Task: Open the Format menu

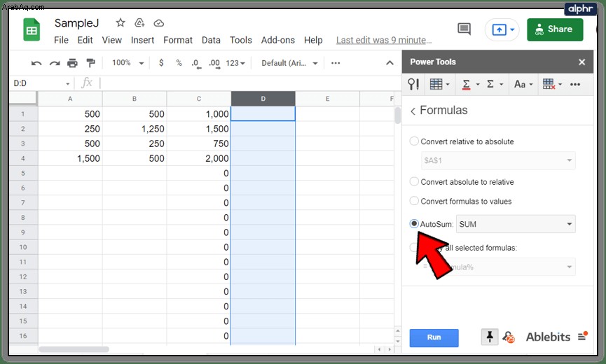Action: tap(178, 40)
